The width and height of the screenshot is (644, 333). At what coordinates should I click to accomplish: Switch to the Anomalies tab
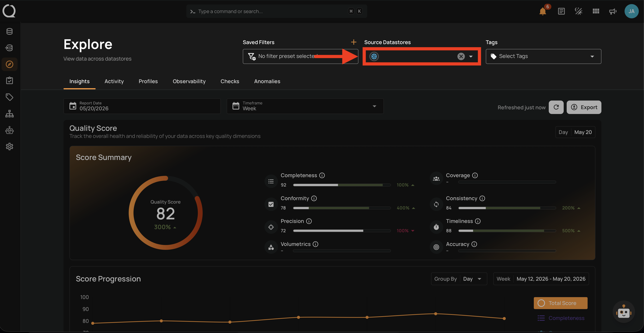(267, 81)
